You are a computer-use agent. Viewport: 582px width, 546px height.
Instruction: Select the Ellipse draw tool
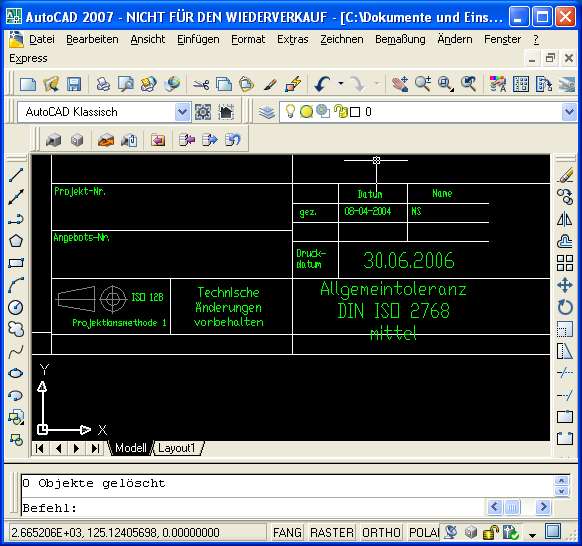16,373
